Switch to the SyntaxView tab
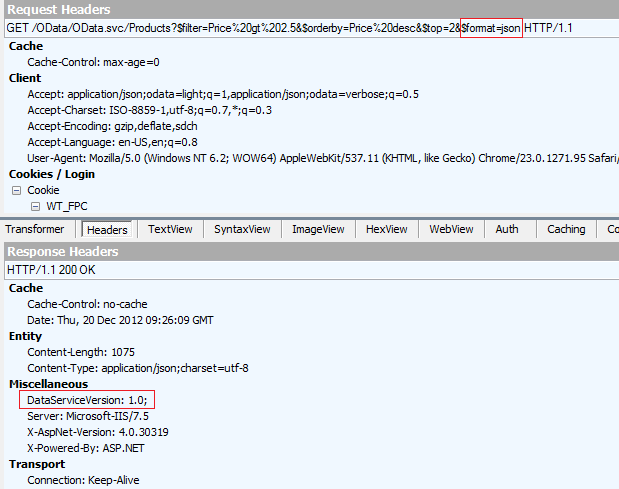Viewport: 619px width, 489px height. point(242,229)
